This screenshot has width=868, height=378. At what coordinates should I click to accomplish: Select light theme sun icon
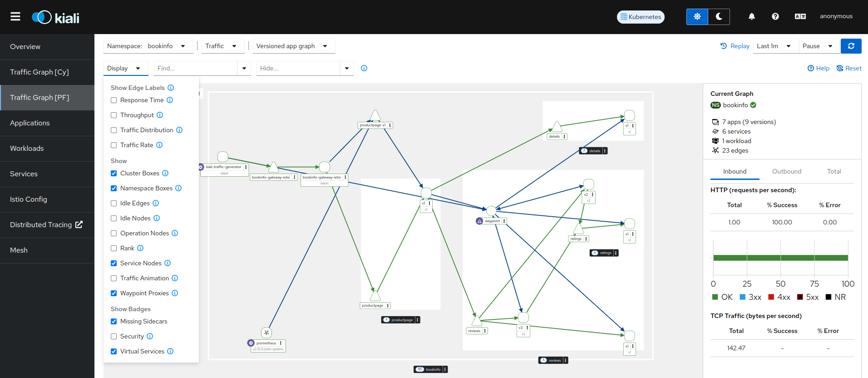tap(697, 17)
